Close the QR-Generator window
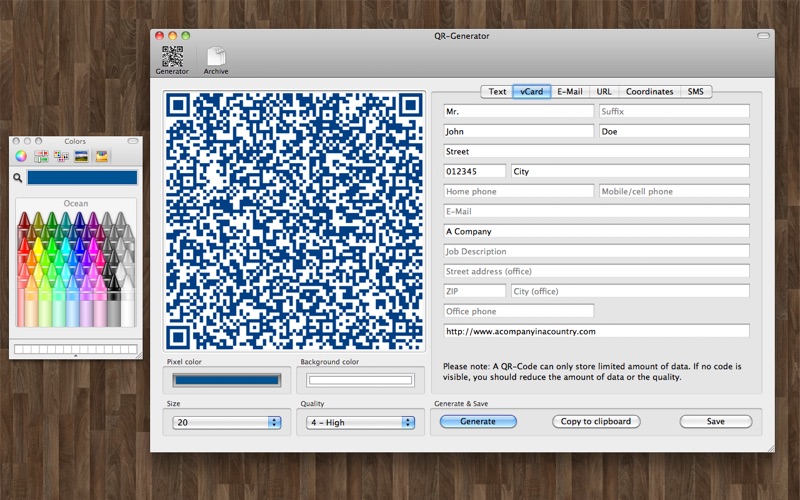This screenshot has width=800, height=500. 160,36
